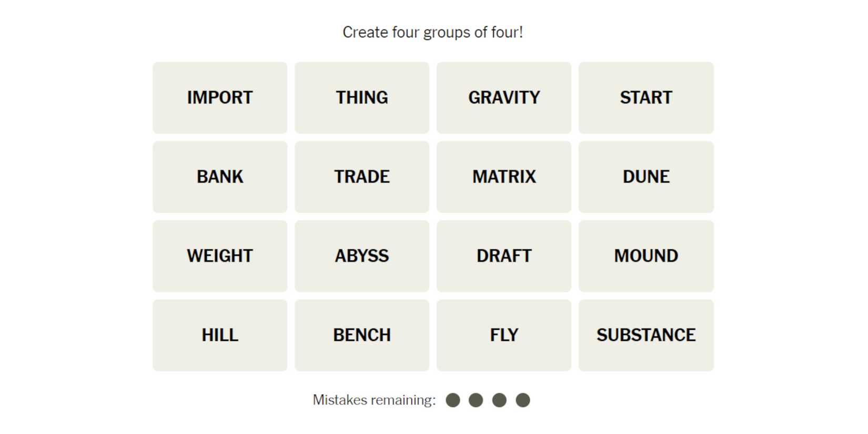The image size is (868, 434).
Task: Select the TRADE word tile
Action: [362, 177]
